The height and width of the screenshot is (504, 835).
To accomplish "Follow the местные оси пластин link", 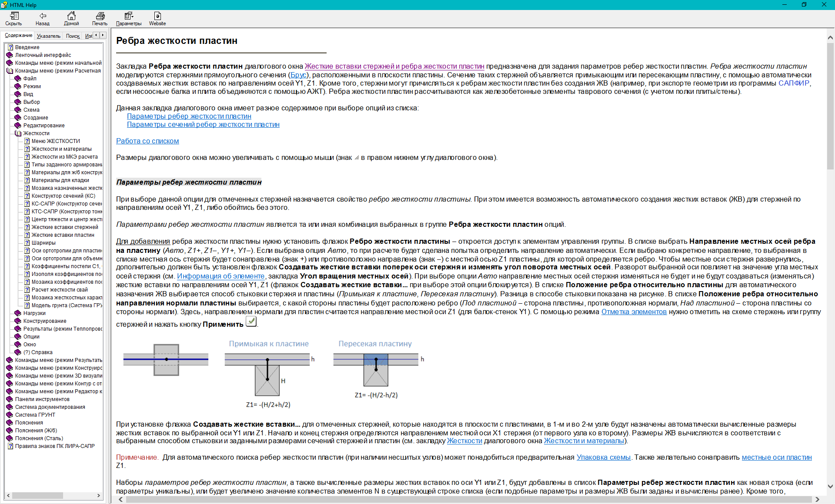I will (777, 457).
